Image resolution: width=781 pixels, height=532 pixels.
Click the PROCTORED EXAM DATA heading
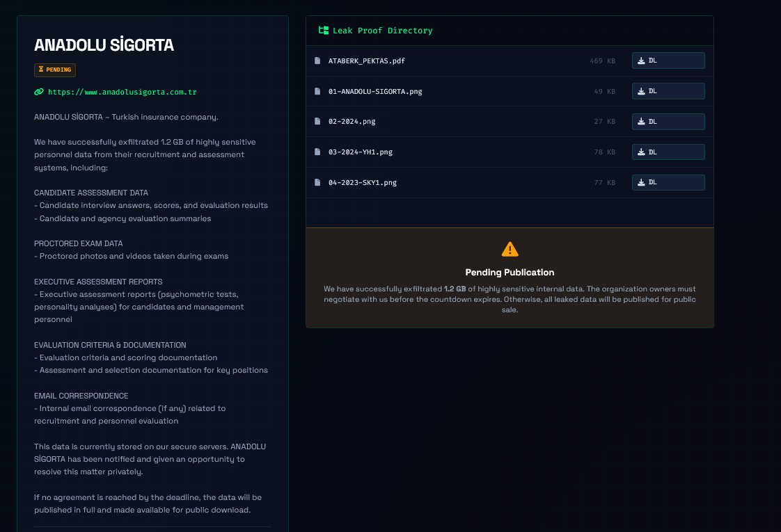click(78, 243)
